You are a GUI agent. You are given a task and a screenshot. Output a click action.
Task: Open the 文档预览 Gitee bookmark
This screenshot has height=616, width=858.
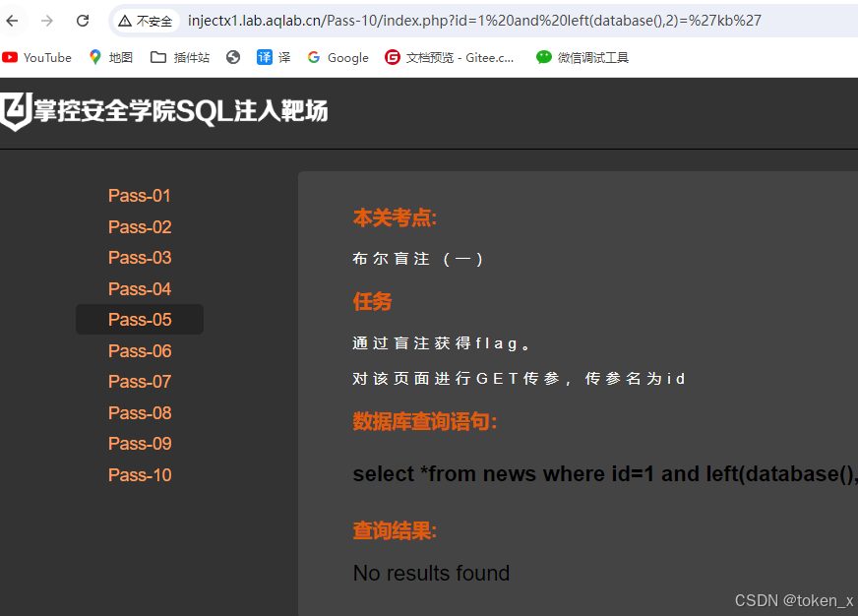tap(450, 57)
